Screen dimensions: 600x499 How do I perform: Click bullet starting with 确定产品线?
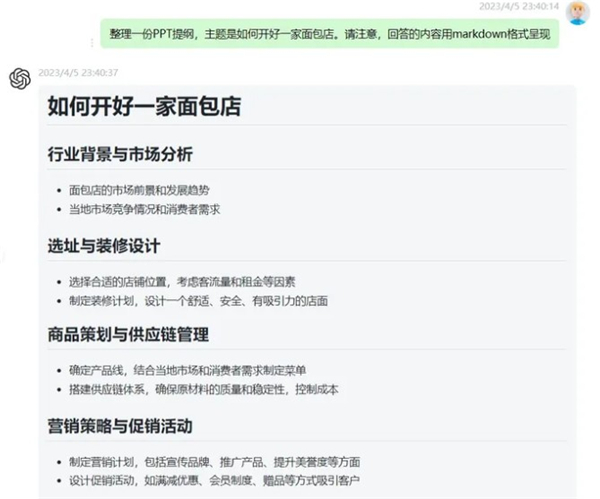[188, 370]
